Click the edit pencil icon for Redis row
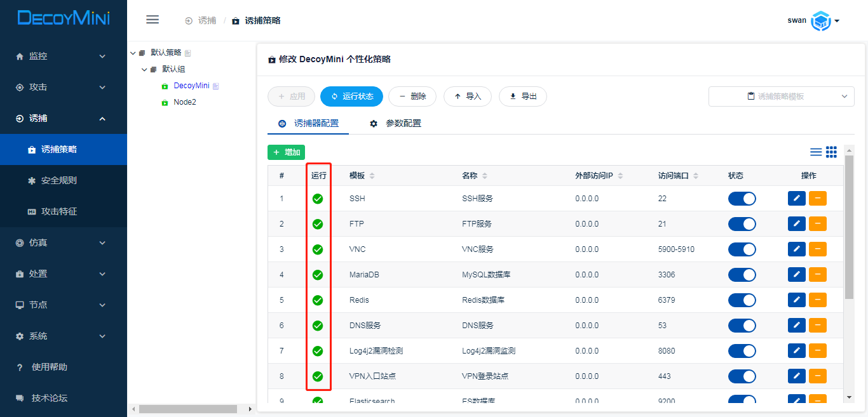This screenshot has width=868, height=417. click(x=796, y=300)
